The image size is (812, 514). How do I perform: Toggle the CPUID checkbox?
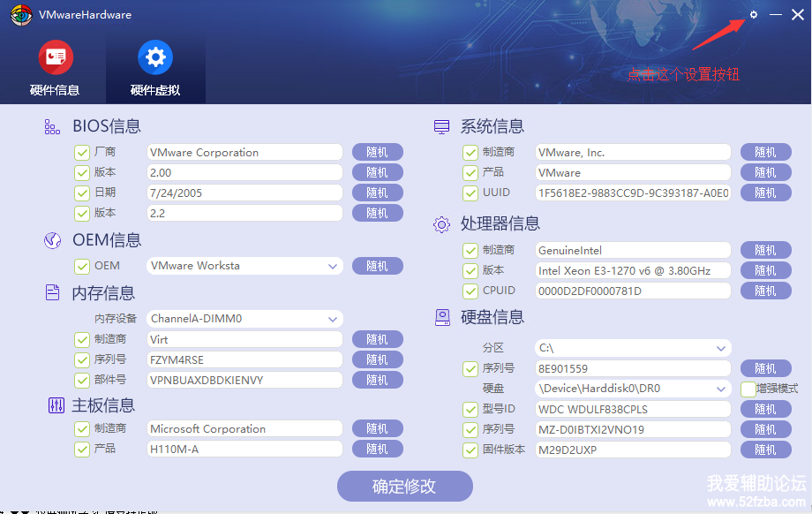click(x=470, y=291)
